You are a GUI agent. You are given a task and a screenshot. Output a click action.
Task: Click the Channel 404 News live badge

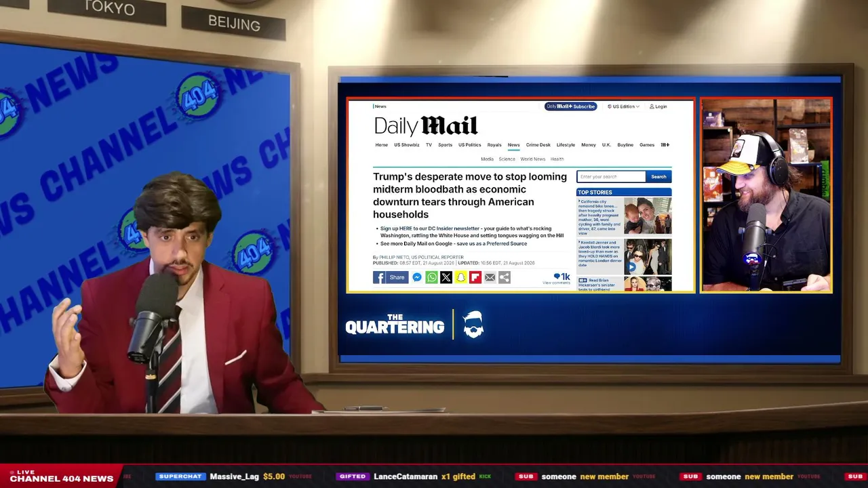[61, 476]
